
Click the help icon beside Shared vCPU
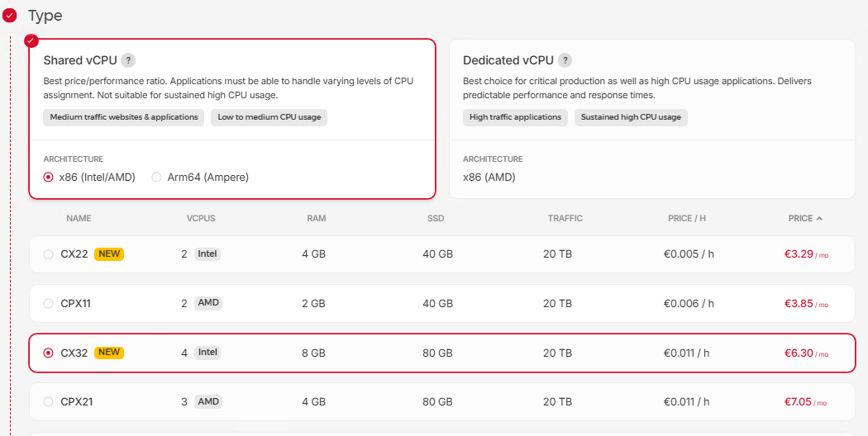[x=128, y=60]
